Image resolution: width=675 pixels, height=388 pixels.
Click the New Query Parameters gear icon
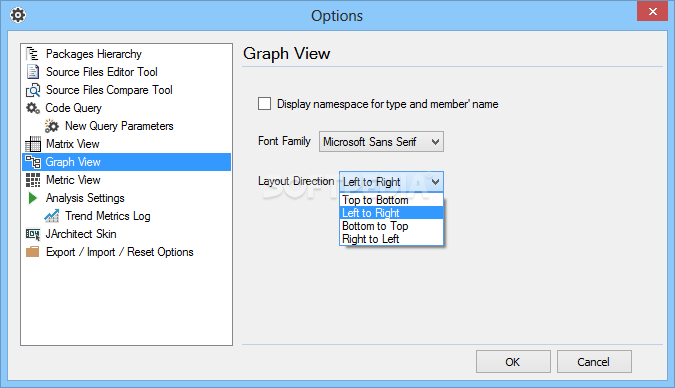(x=52, y=126)
